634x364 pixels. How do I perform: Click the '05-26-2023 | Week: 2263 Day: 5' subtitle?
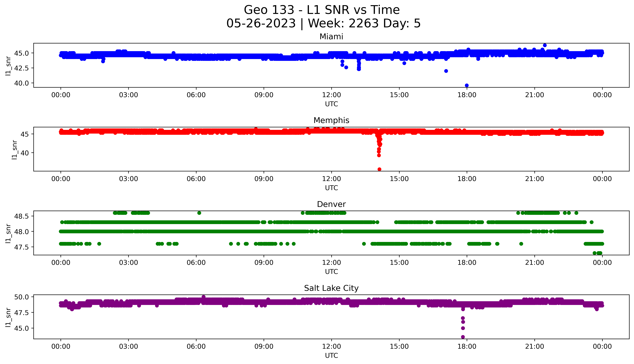click(323, 24)
